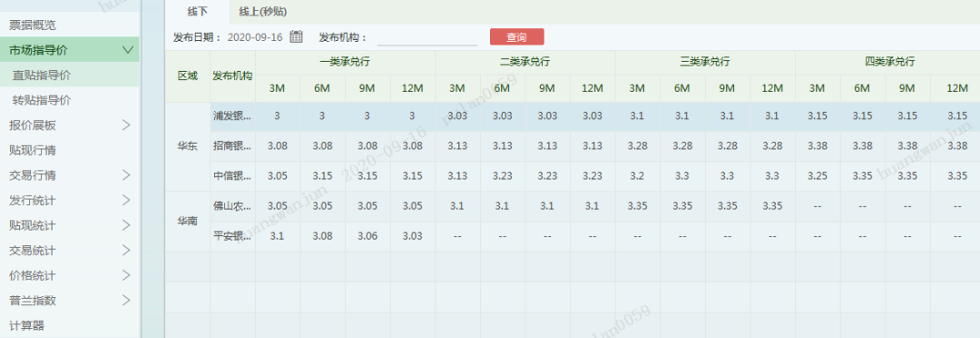Expand the 报价展板 submenu arrow
This screenshot has width=980, height=338.
pyautogui.click(x=127, y=125)
